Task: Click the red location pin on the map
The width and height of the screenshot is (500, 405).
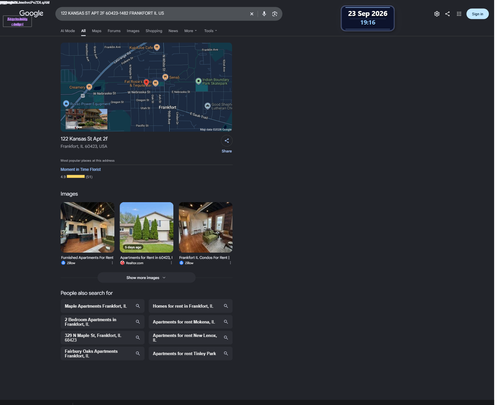Action: coord(146,82)
